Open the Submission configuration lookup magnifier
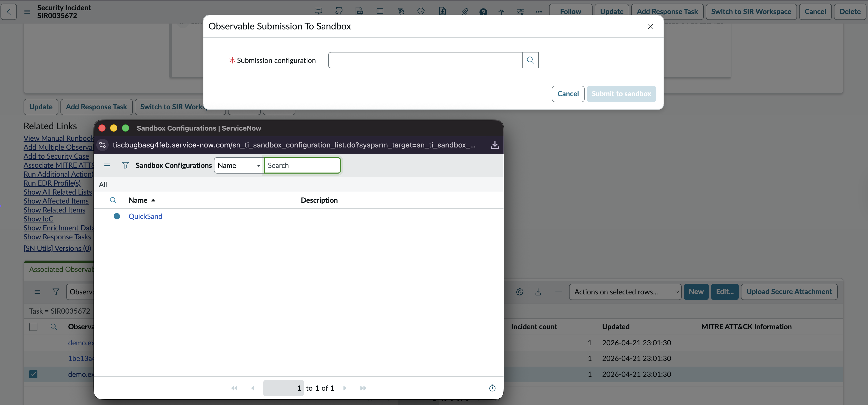 530,60
